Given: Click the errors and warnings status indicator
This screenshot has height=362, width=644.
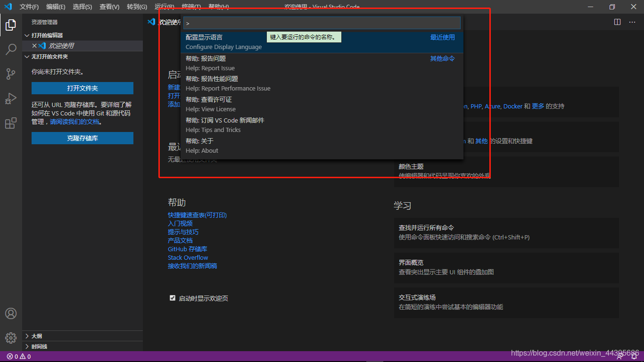Looking at the screenshot, I should pos(19,357).
